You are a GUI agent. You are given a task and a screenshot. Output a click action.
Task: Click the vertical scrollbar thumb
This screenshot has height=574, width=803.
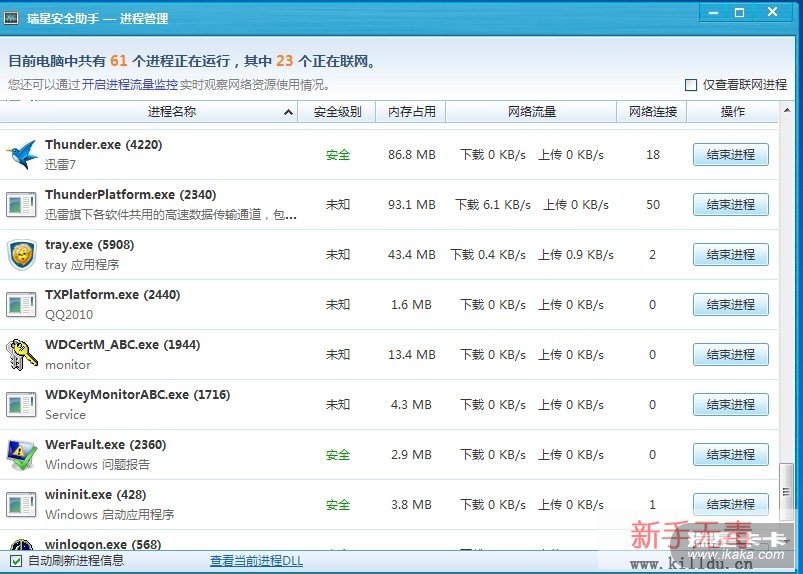[x=786, y=492]
